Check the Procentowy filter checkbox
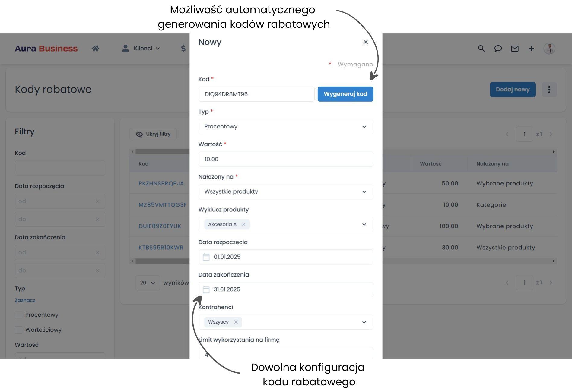572x392 pixels. click(x=19, y=315)
